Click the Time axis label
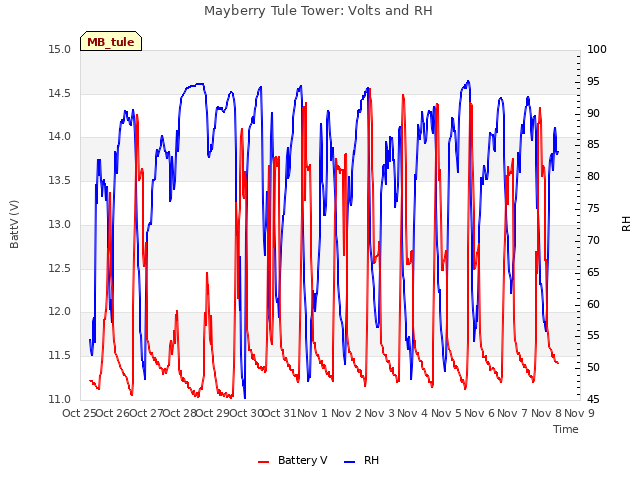 click(565, 429)
